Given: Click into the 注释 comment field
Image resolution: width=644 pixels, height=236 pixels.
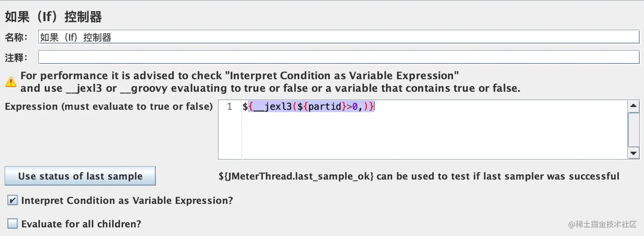Looking at the screenshot, I should (339, 57).
